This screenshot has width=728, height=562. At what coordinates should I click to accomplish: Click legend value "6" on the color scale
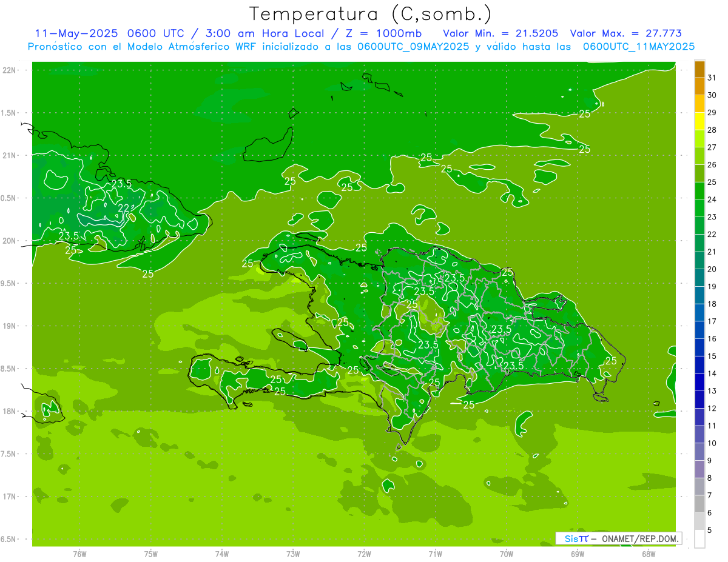710,513
